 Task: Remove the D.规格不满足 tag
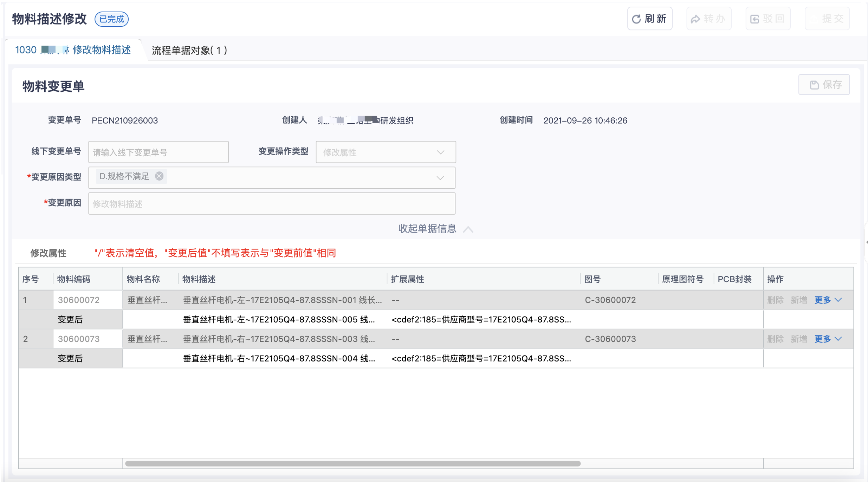click(159, 176)
